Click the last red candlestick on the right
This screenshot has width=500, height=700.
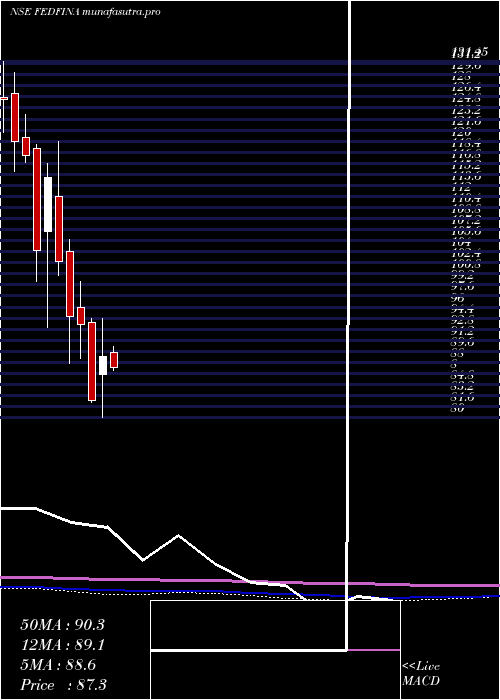point(114,360)
